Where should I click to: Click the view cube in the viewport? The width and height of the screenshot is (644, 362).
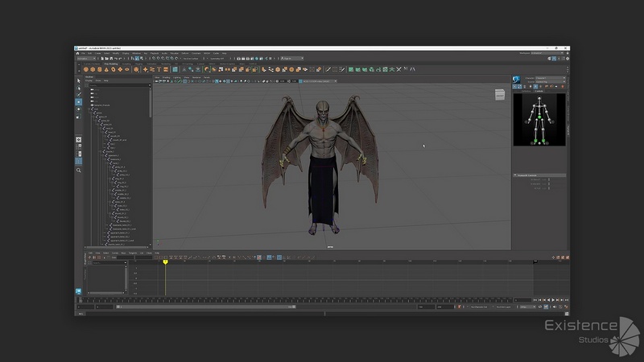(x=499, y=95)
